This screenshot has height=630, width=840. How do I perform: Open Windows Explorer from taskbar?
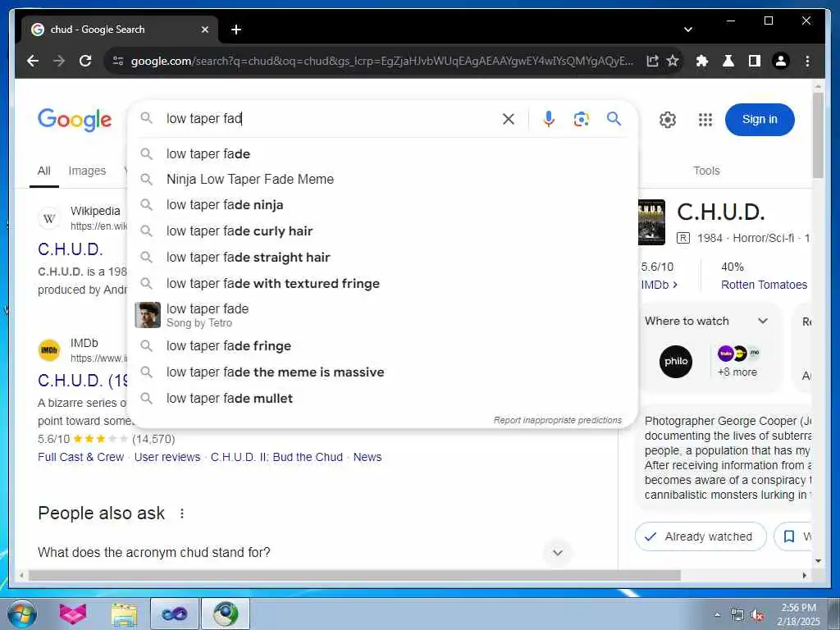(125, 614)
